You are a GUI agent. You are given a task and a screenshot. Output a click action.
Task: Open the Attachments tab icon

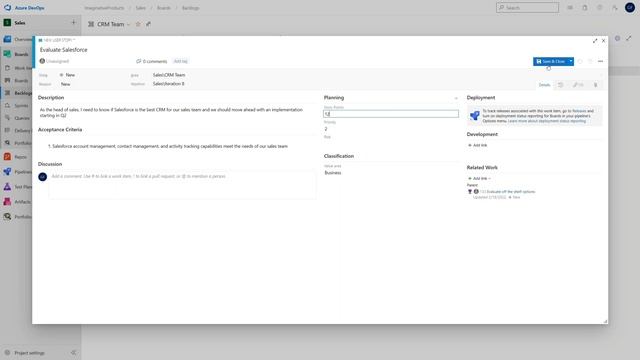click(x=596, y=85)
